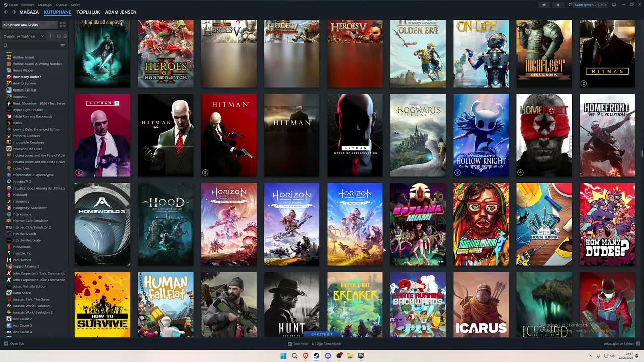Open House Flipper game cover
644x362 pixels.
click(544, 224)
